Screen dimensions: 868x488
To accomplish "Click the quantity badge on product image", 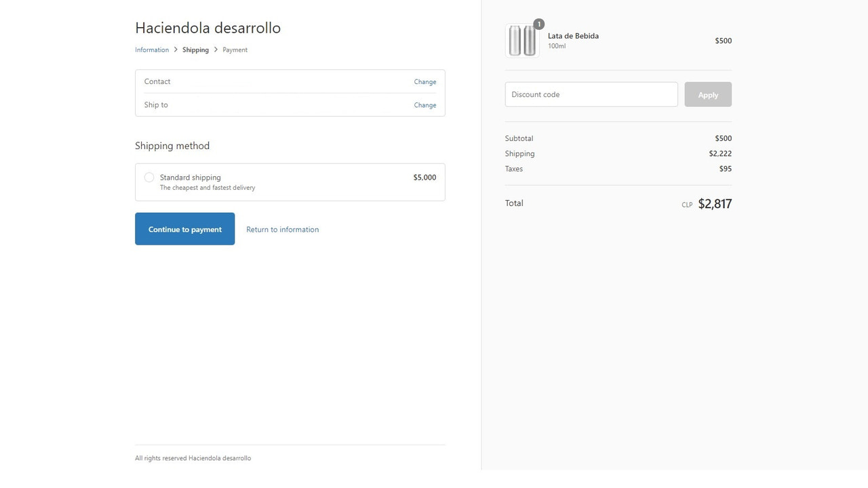I will tap(538, 23).
